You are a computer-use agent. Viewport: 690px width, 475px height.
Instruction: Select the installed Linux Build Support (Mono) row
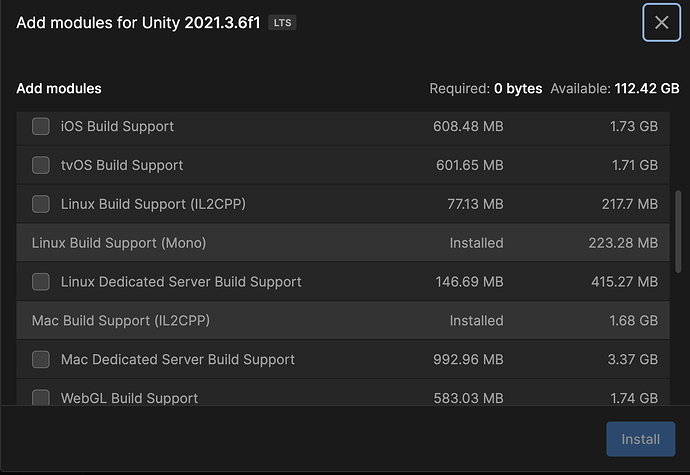[343, 243]
